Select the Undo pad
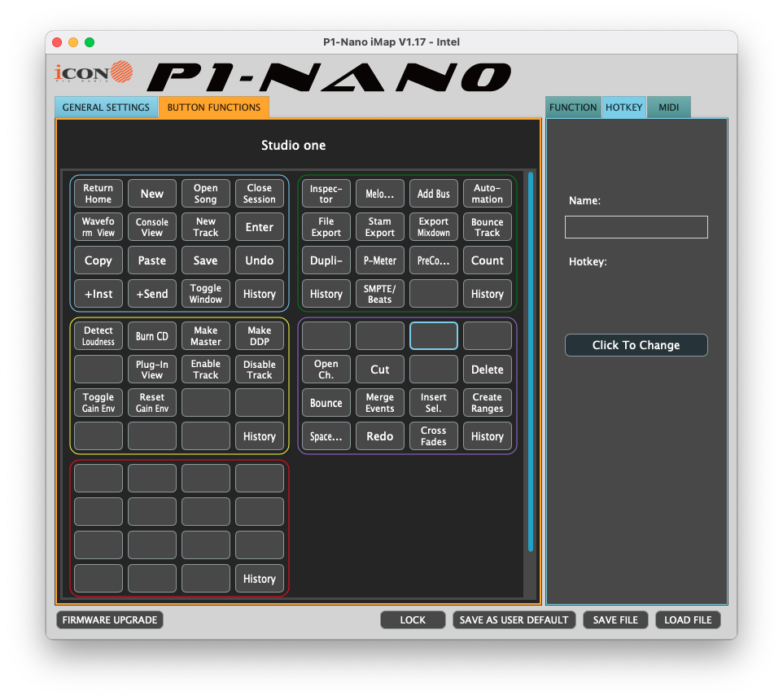783x700 pixels. point(259,260)
